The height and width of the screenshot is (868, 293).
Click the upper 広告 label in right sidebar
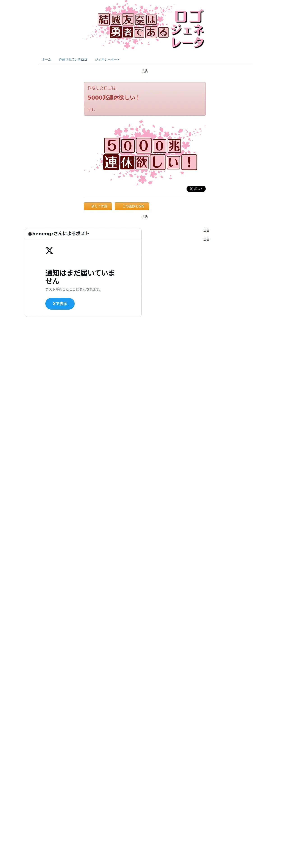click(x=206, y=231)
